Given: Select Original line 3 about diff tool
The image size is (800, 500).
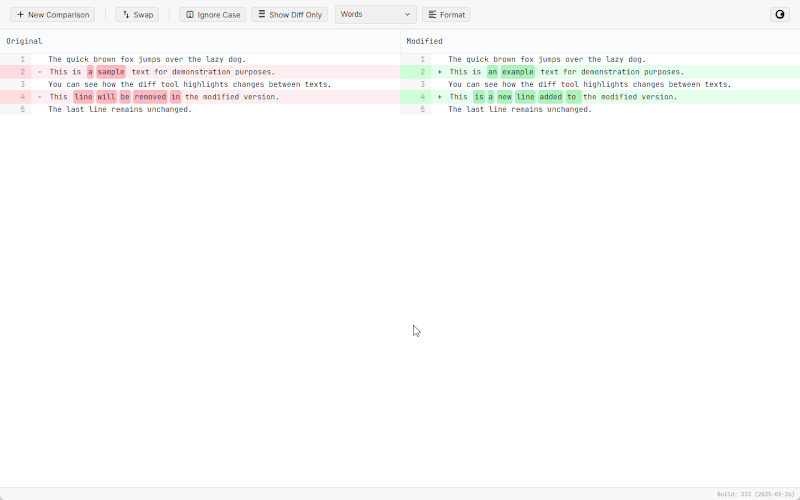Looking at the screenshot, I should (x=190, y=85).
